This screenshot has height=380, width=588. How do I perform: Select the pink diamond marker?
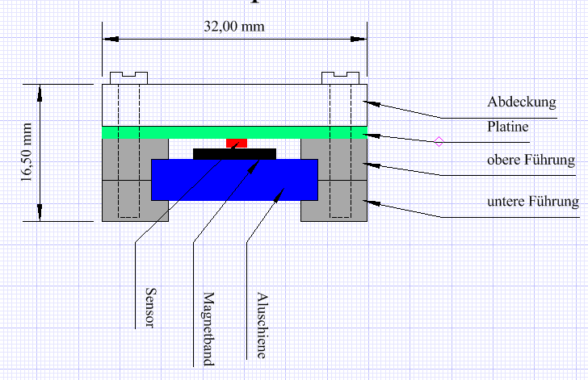(x=439, y=141)
